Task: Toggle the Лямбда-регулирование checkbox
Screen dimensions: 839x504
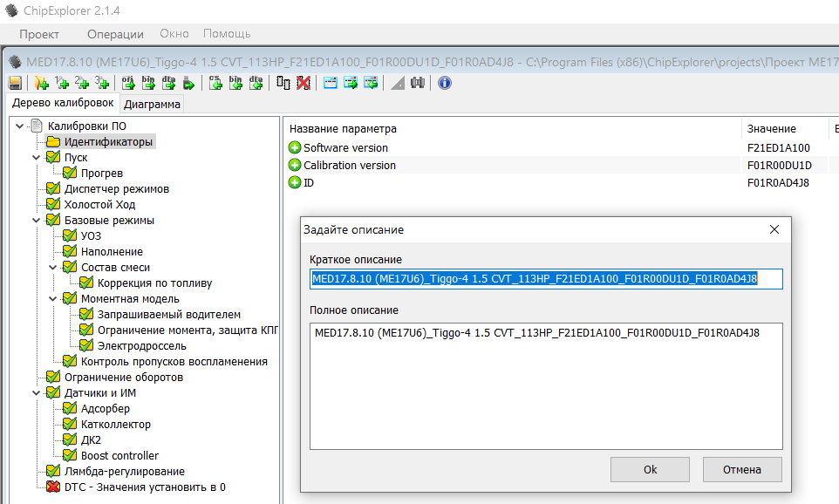Action: coord(53,472)
